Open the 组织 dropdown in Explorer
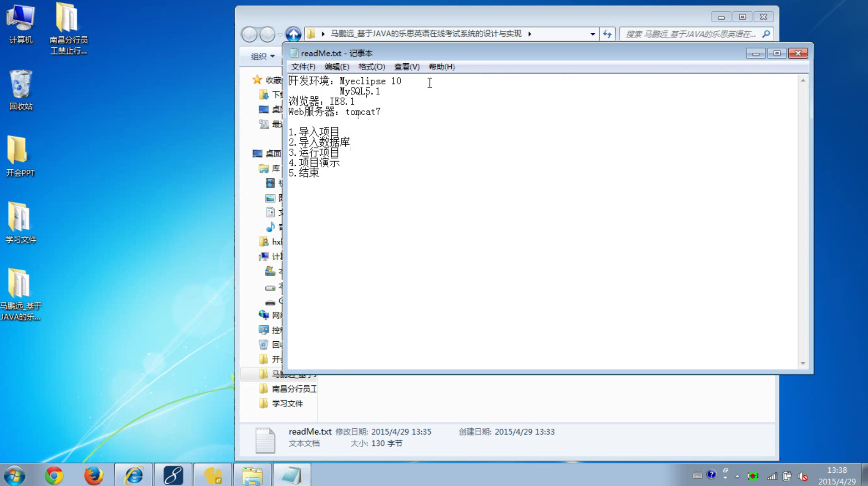The image size is (868, 486). (x=262, y=56)
